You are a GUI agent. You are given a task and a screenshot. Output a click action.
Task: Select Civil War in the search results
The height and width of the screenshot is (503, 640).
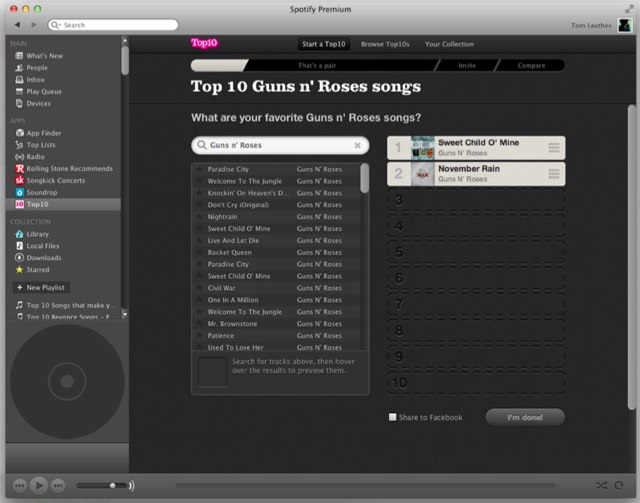(222, 288)
